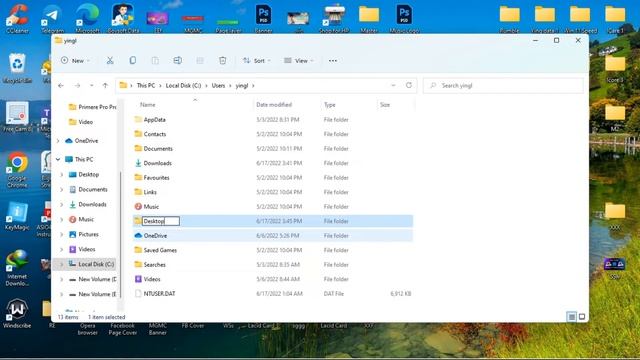The image size is (640, 360).
Task: Open address bar history dropdown
Action: click(393, 85)
